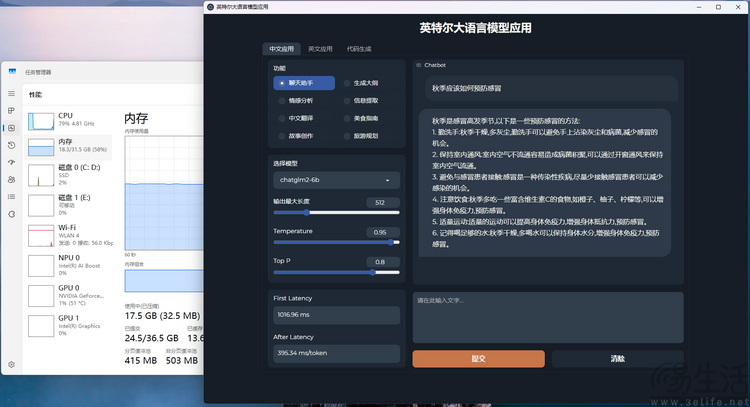Click Task Manager app icon in title bar
This screenshot has width=750, height=407.
12,72
